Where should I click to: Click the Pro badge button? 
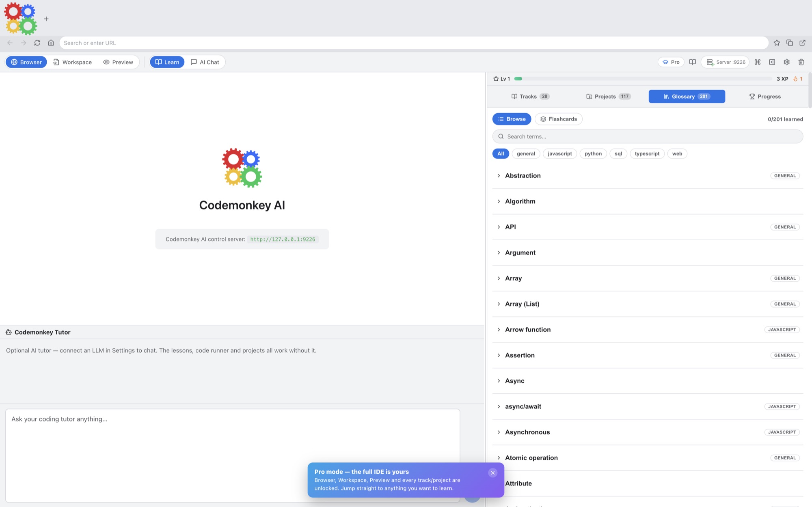[x=671, y=62]
